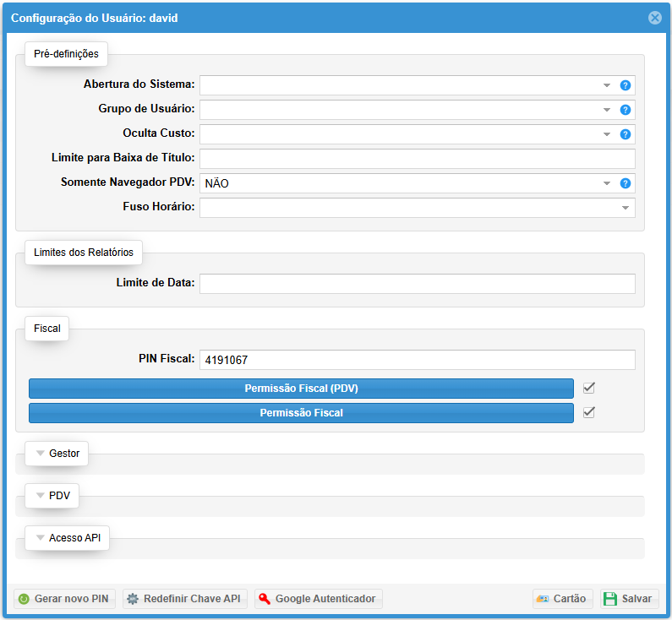Expand the Acesso API section
Screen dimensions: 672x620
point(67,538)
